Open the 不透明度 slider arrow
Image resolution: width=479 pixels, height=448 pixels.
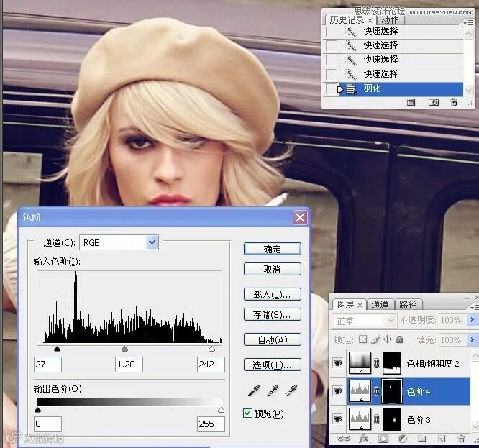click(473, 320)
